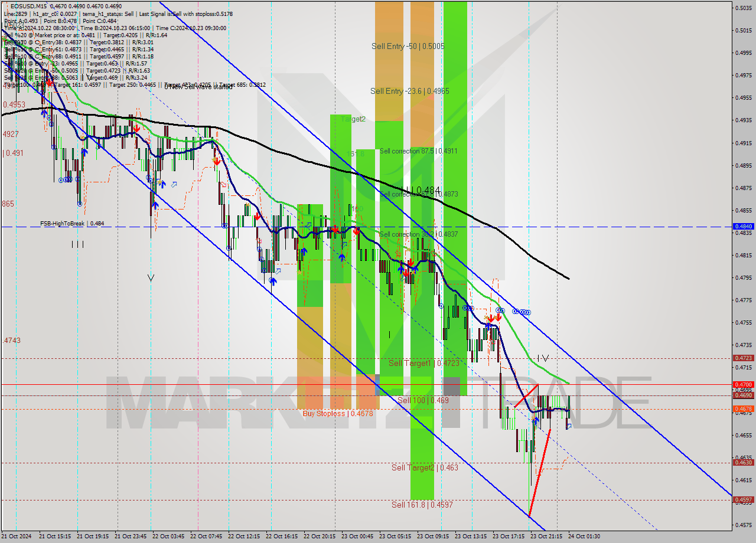Click the orange 0.4678 price tag on axis
756x543 pixels.
[742, 408]
